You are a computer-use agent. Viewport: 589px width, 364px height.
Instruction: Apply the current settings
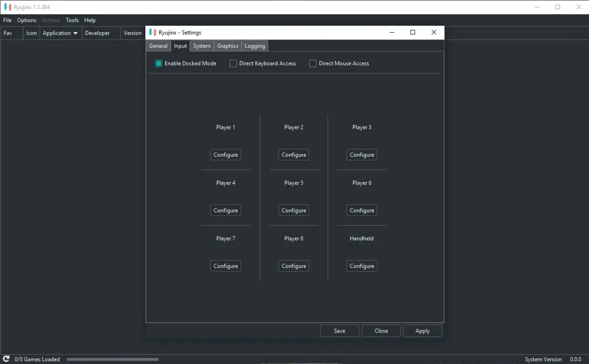click(422, 330)
